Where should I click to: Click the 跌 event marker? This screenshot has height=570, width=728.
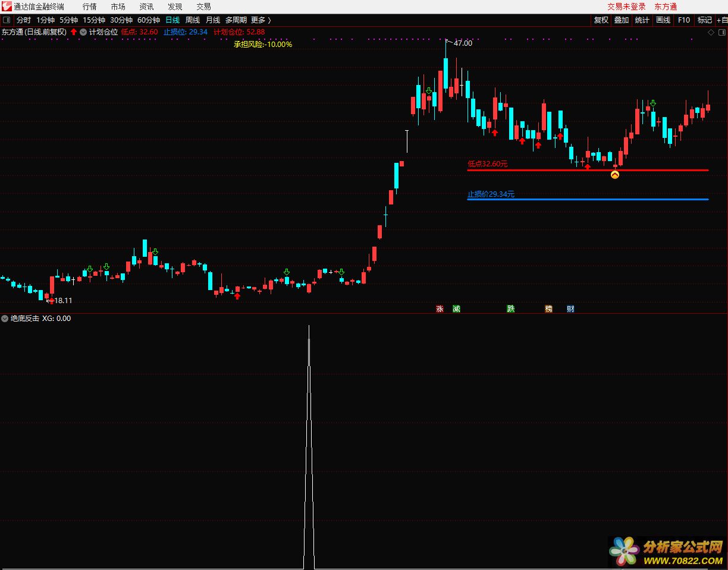pos(511,308)
